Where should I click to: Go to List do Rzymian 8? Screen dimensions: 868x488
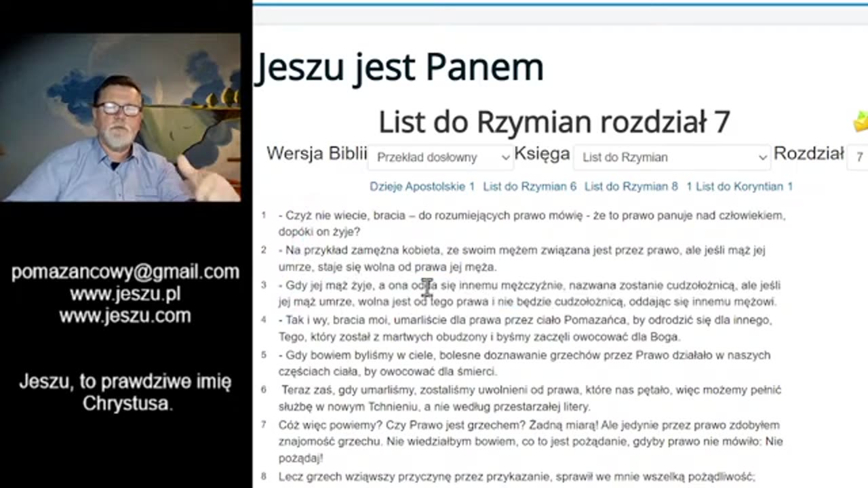point(631,186)
